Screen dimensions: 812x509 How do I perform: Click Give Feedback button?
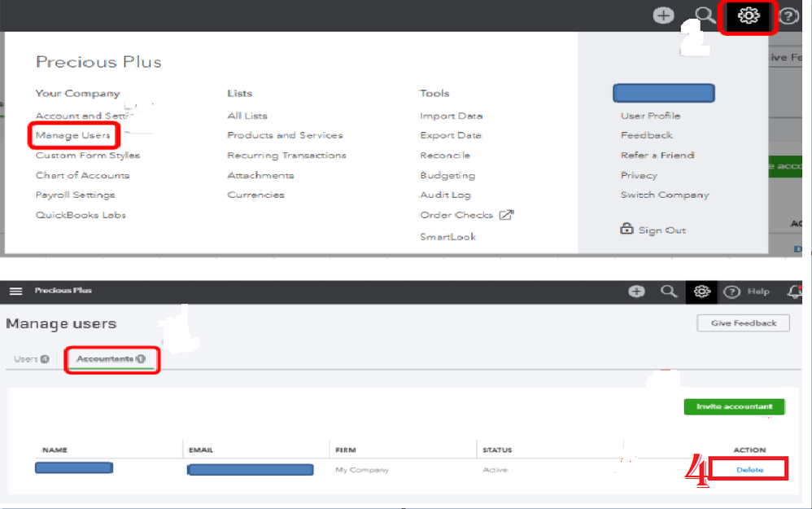coord(743,323)
